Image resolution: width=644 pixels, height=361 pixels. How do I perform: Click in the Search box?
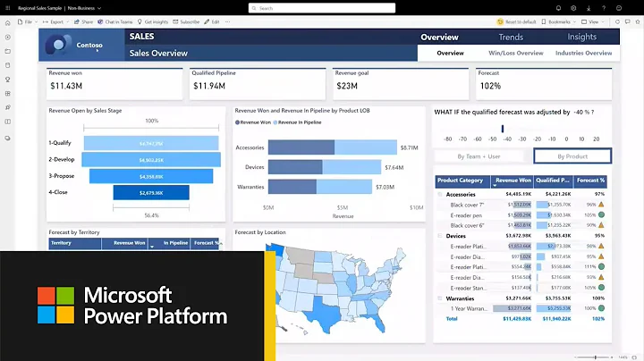pos(322,8)
